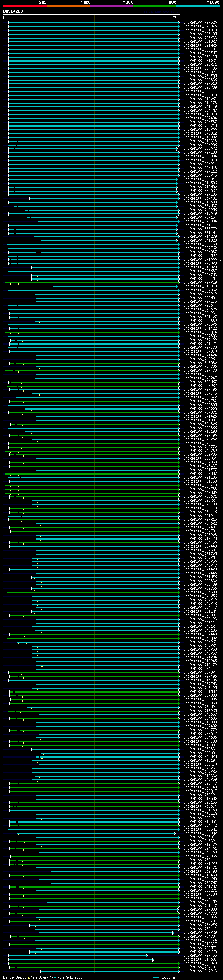223x980 pixels.
Task: Select the green ~80% identity color segment
Action: tap(155, 6)
